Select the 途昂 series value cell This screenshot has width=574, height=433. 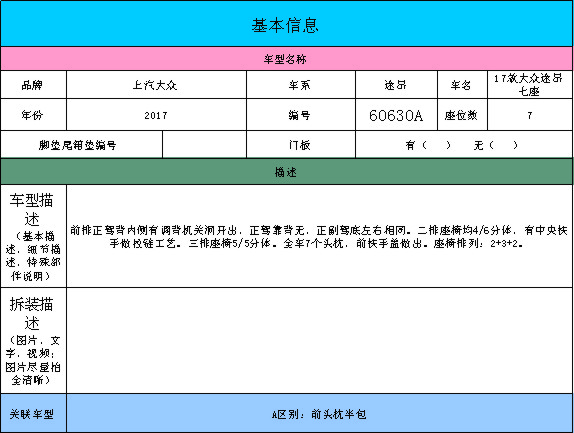396,85
